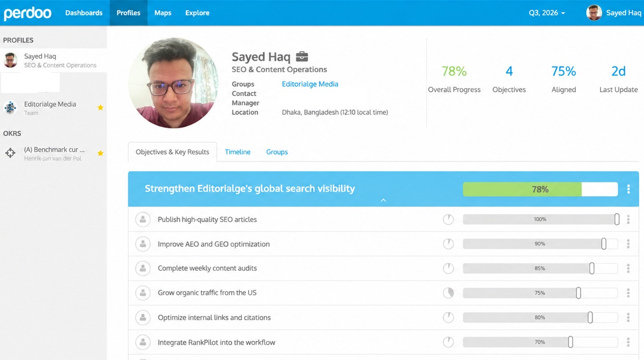Open Improve AEO and GEO optimization key result
Image resolution: width=644 pixels, height=360 pixels.
pos(213,244)
